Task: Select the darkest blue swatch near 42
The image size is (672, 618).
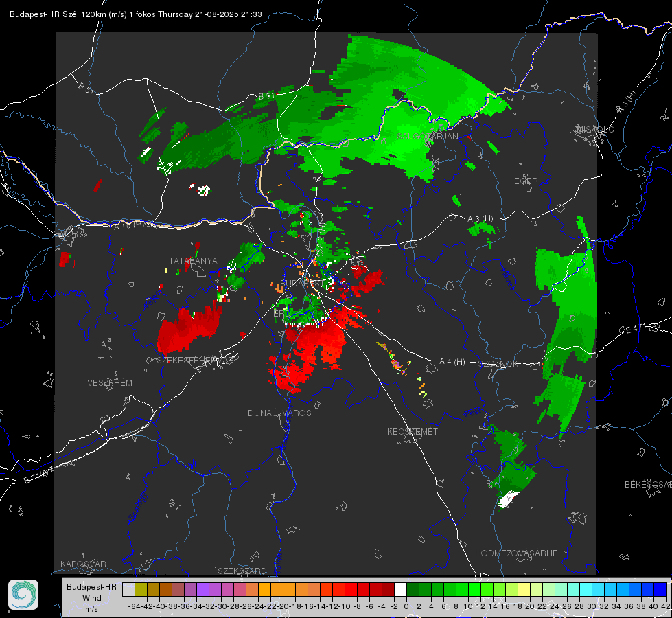Action: click(x=660, y=590)
